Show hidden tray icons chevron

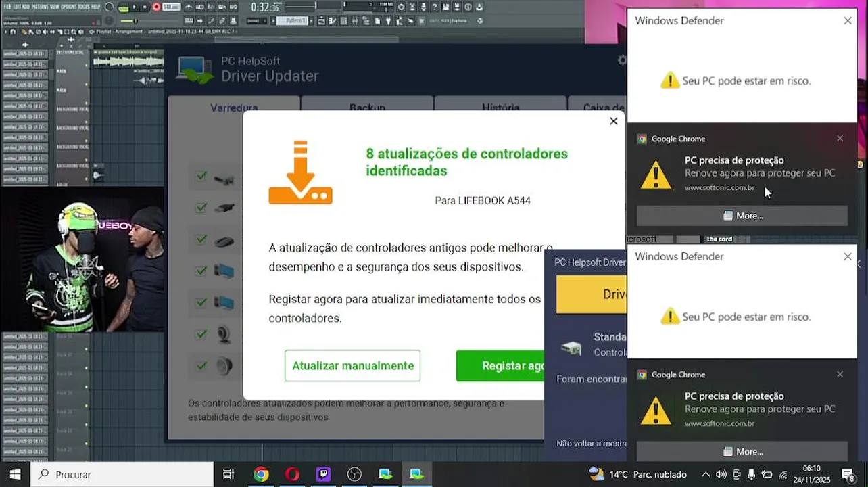(706, 474)
